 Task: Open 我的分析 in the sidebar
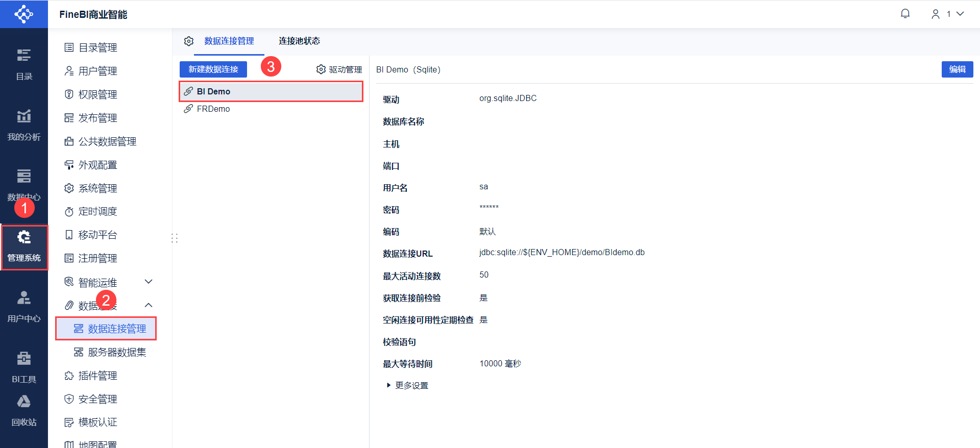coord(24,125)
